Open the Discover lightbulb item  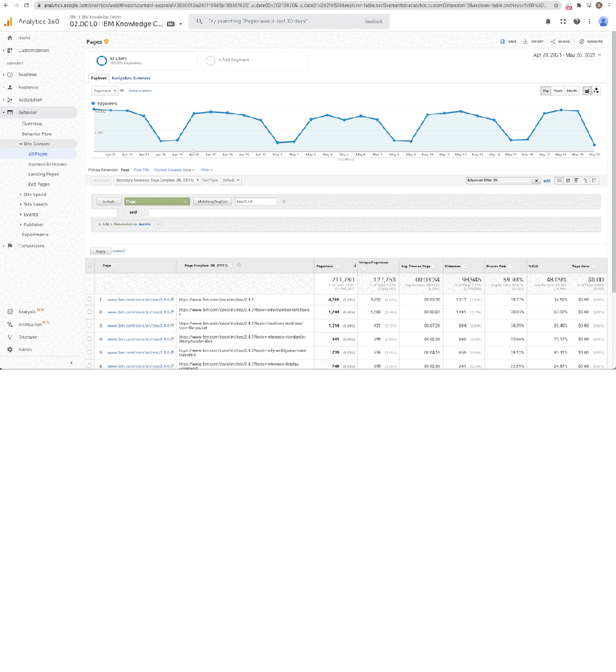tap(10, 337)
